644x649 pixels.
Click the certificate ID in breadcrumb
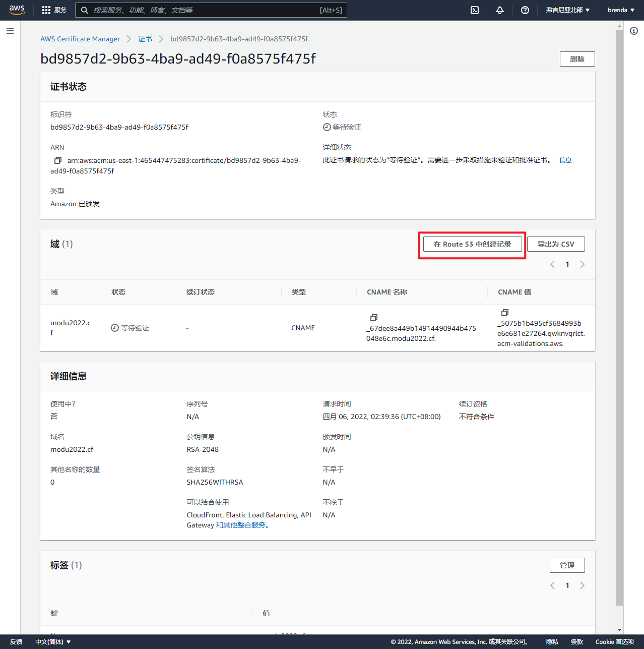click(x=239, y=39)
